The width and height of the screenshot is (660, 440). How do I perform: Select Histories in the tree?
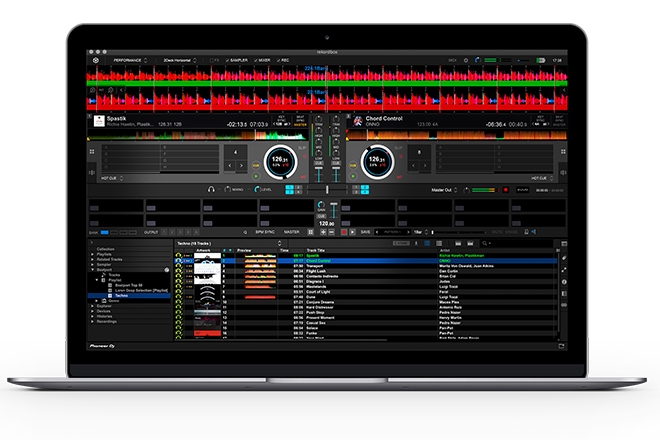point(104,316)
